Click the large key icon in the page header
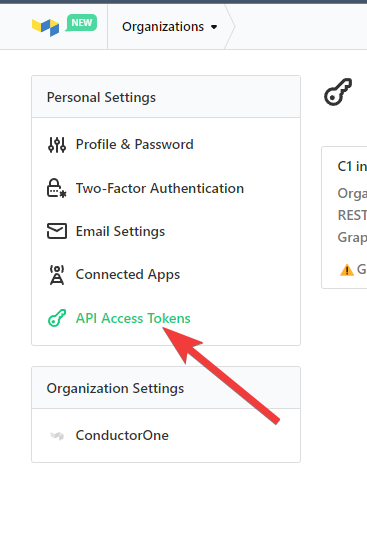This screenshot has height=544, width=367. point(338,92)
